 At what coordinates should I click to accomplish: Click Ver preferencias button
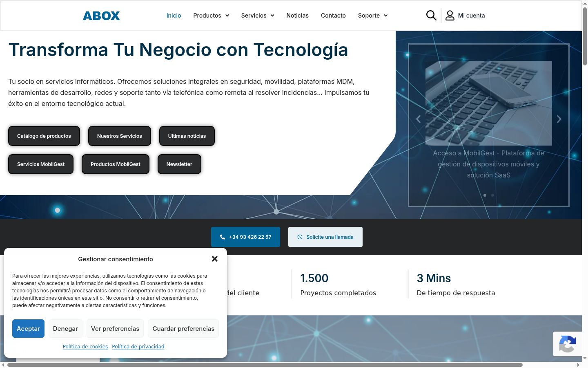(115, 328)
